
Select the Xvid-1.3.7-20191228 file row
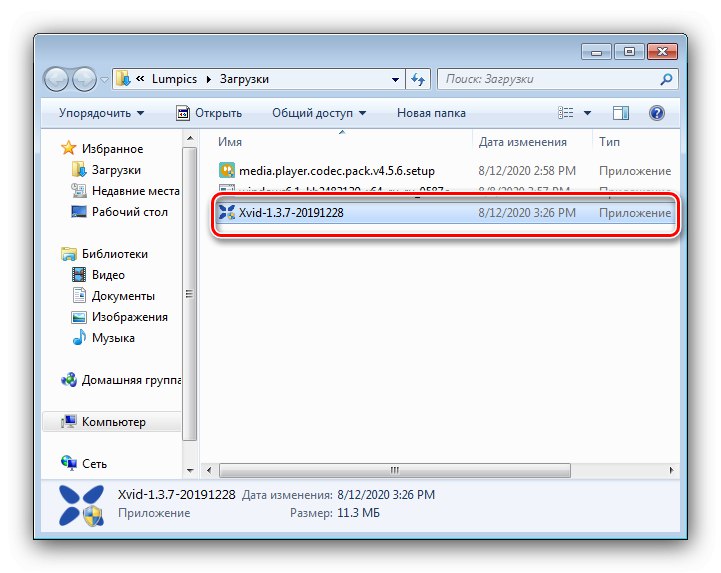(444, 213)
